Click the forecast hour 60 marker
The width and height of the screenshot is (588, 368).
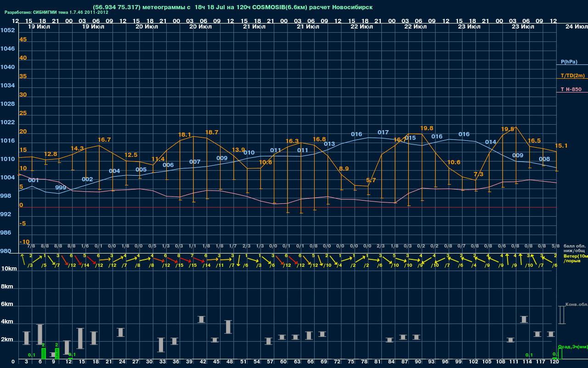(x=283, y=362)
